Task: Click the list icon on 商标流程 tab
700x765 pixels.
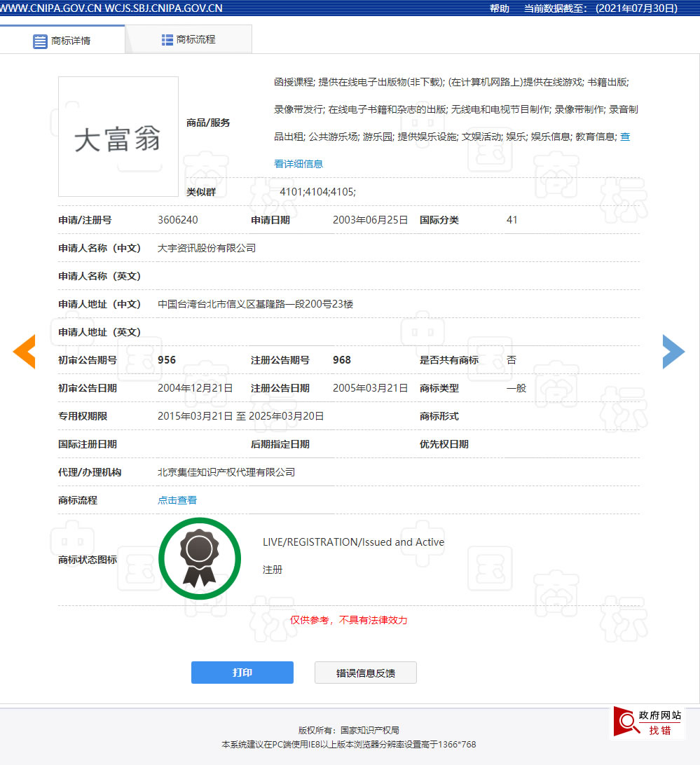Action: click(x=166, y=39)
